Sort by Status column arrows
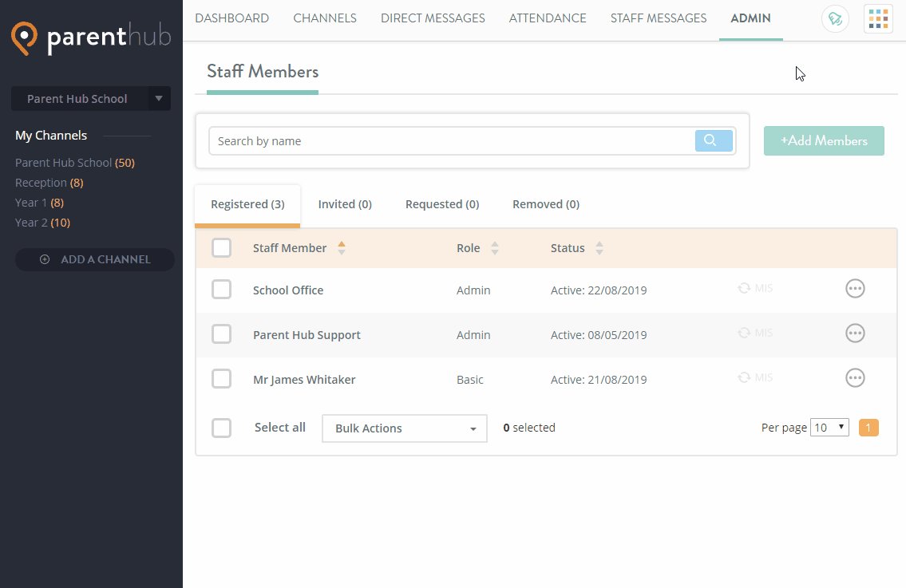 coord(599,248)
